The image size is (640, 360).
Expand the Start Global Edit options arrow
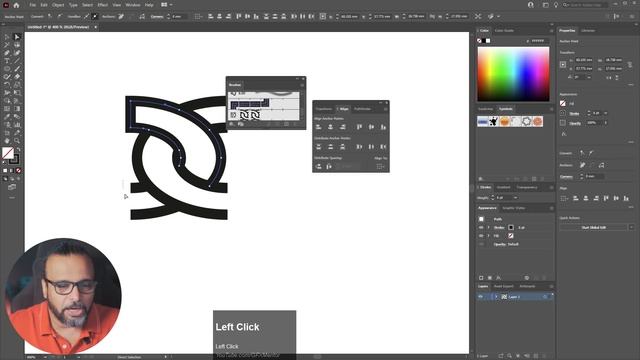coord(631,227)
